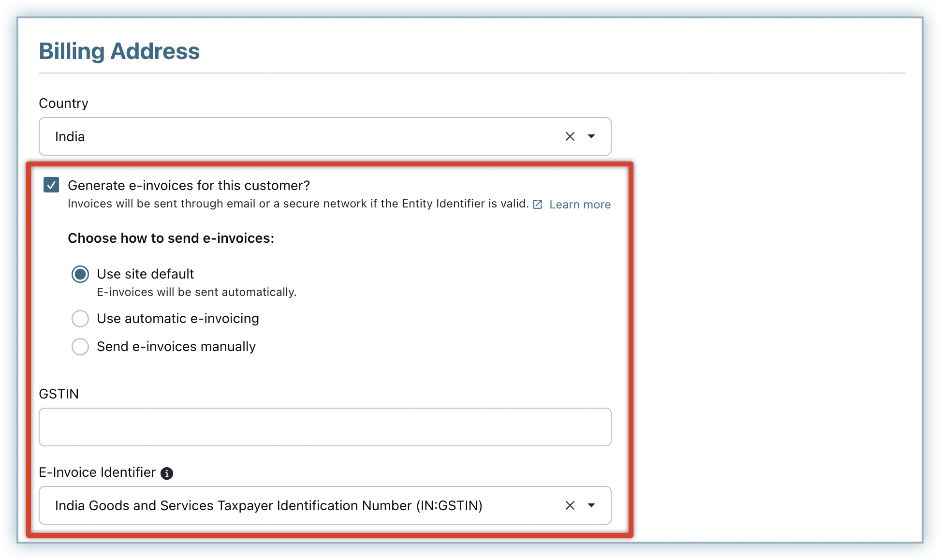Select the Send e-invoices manually radio button
Image resolution: width=940 pixels, height=560 pixels.
80,347
